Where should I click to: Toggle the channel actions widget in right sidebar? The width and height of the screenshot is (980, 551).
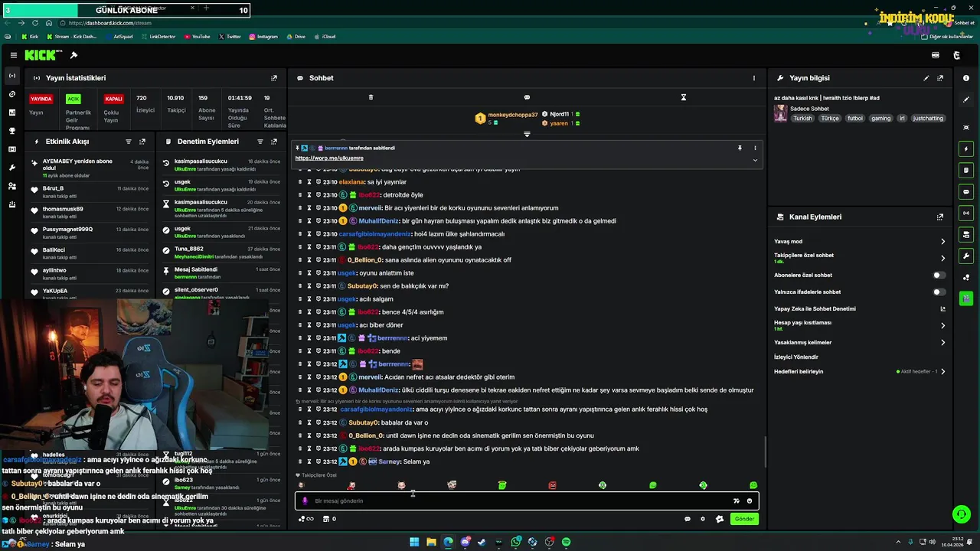[966, 234]
